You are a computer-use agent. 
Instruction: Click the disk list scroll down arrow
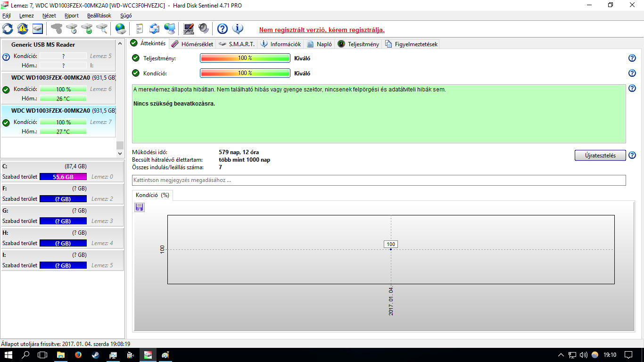[120, 154]
